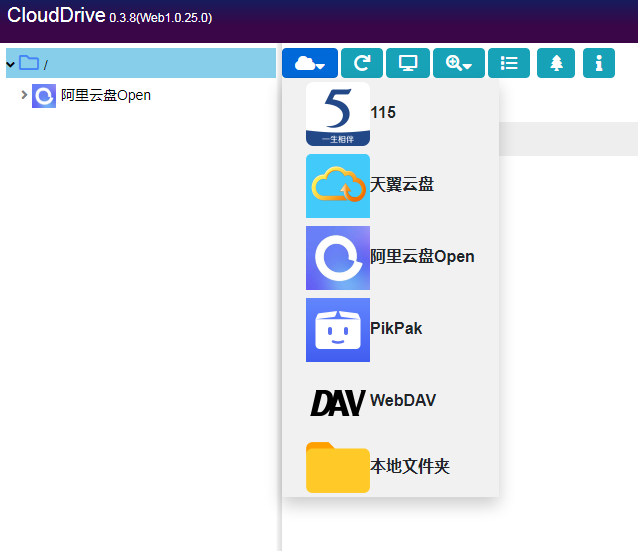Screen dimensions: 638x551
Task: Collapse the root folder tree node
Action: (11, 64)
